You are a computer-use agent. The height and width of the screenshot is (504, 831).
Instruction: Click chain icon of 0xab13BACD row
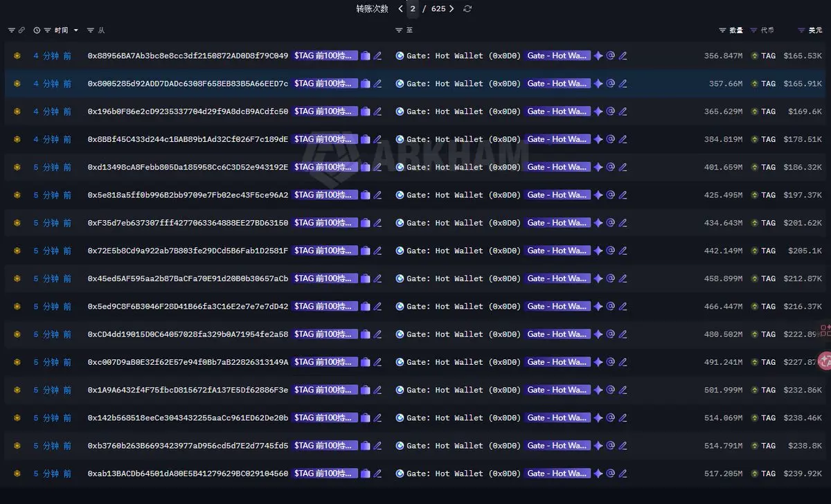(17, 474)
